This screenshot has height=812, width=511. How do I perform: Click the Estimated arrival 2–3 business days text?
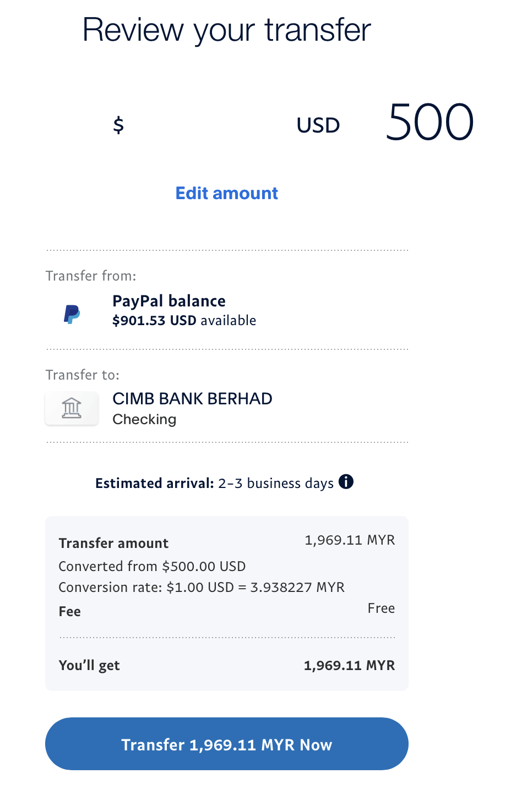[215, 483]
